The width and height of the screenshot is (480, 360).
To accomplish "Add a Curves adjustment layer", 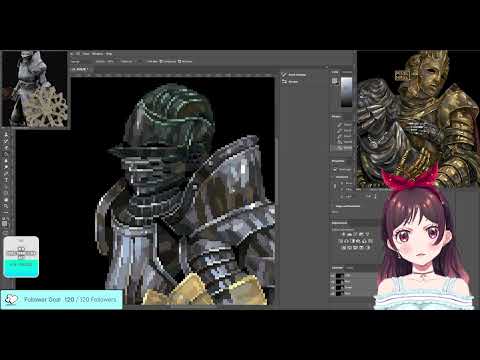I will (x=355, y=234).
